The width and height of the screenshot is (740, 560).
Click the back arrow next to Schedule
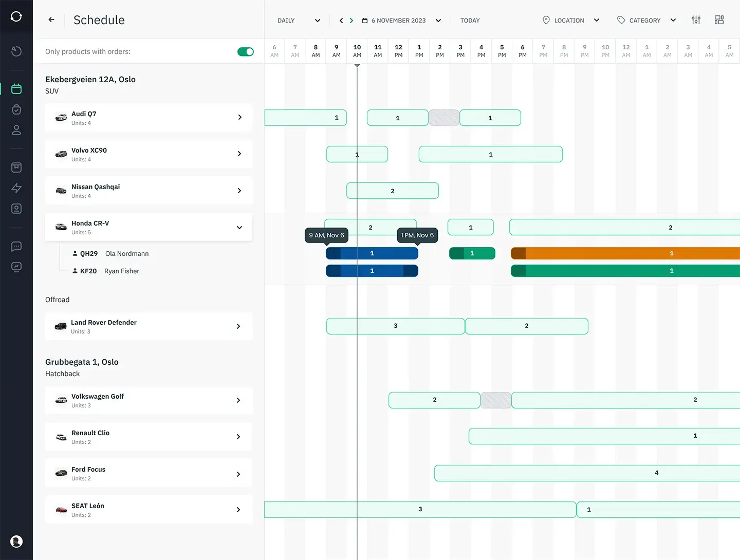pyautogui.click(x=51, y=20)
